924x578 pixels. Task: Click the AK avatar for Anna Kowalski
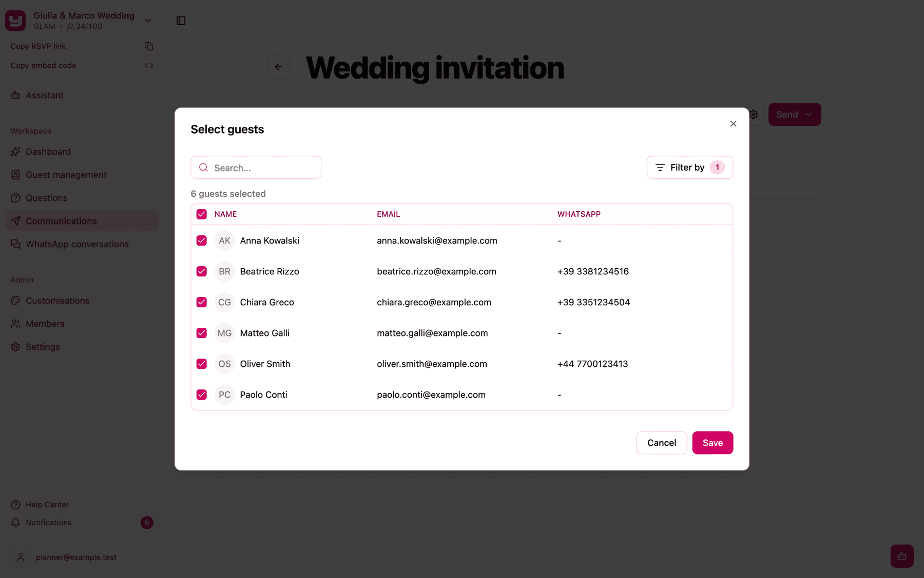coord(224,240)
